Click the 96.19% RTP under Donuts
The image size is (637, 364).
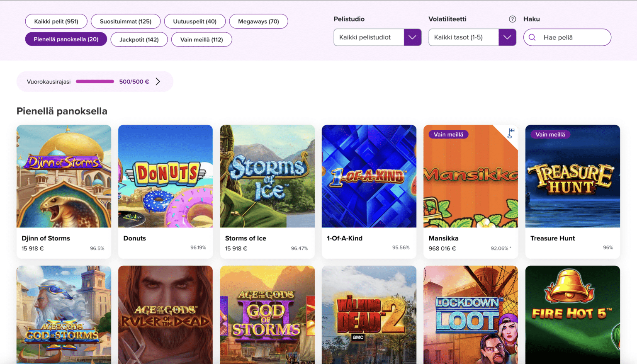(198, 248)
